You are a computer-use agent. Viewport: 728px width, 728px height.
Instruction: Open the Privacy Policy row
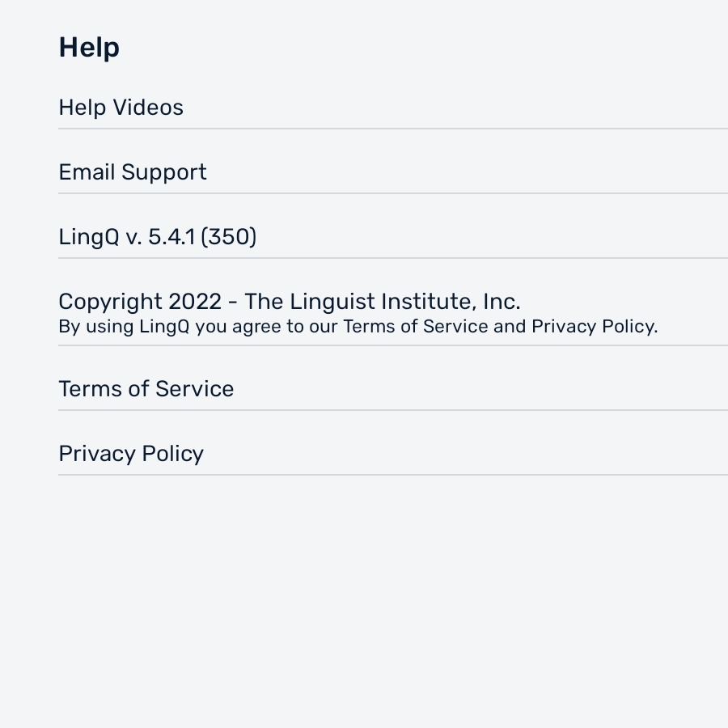click(393, 454)
